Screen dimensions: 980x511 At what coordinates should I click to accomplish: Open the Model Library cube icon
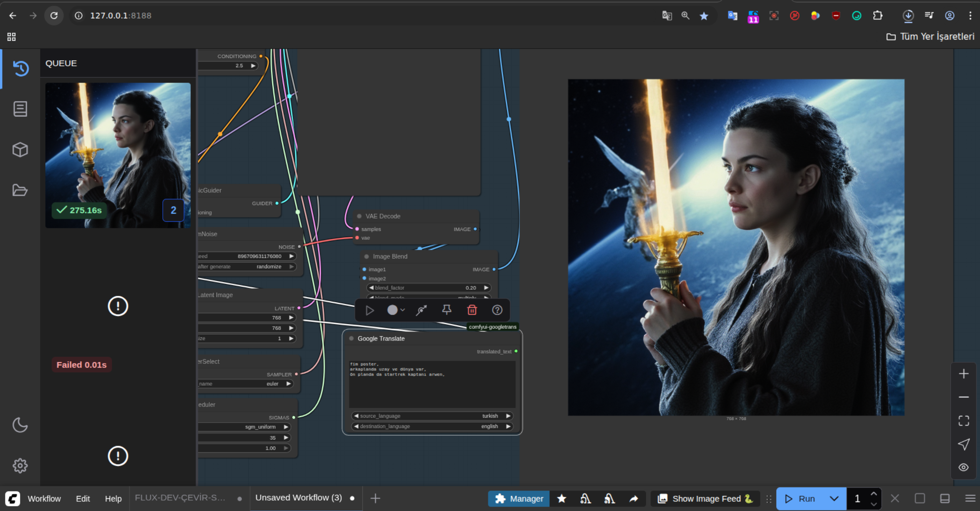coord(20,149)
